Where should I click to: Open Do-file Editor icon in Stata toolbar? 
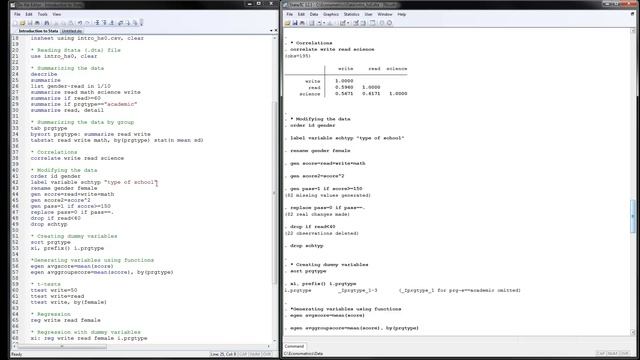[342, 23]
